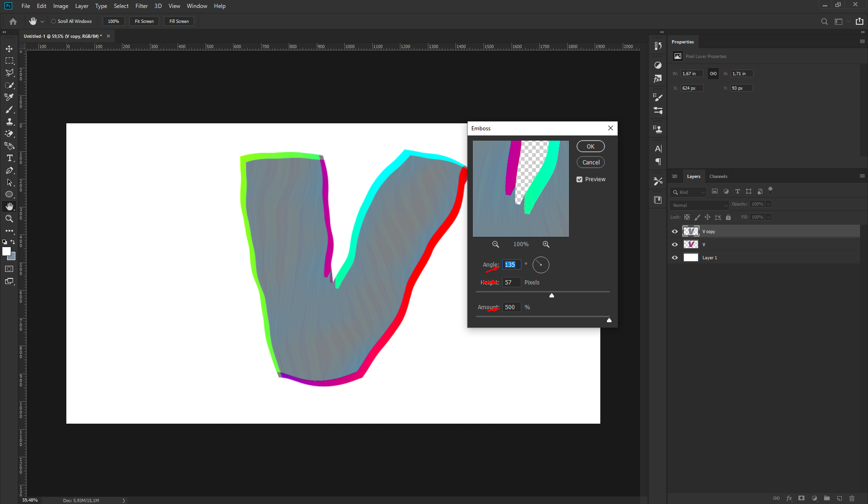Open the Filter menu
This screenshot has width=868, height=504.
[x=142, y=6]
